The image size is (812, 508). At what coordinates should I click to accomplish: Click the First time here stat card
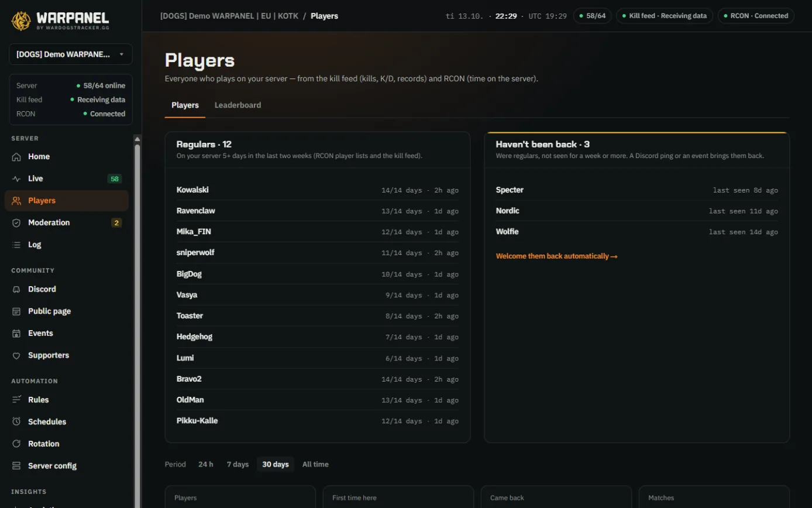click(x=398, y=497)
